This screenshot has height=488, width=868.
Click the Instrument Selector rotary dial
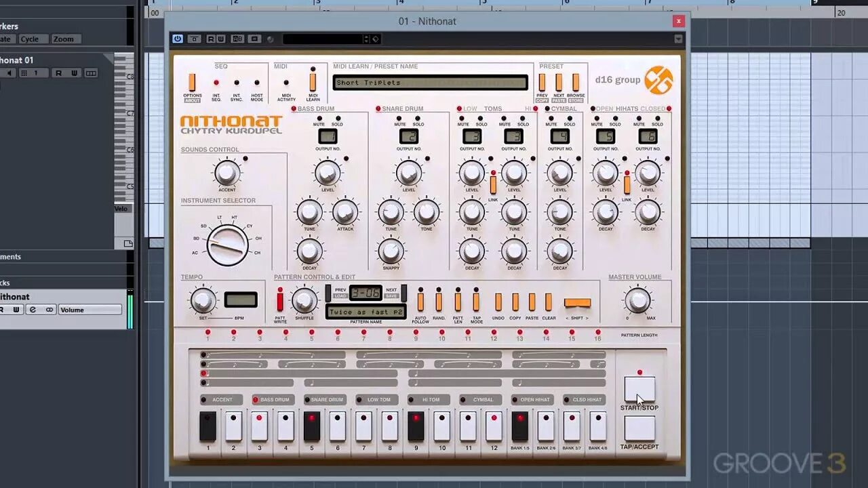(x=227, y=245)
